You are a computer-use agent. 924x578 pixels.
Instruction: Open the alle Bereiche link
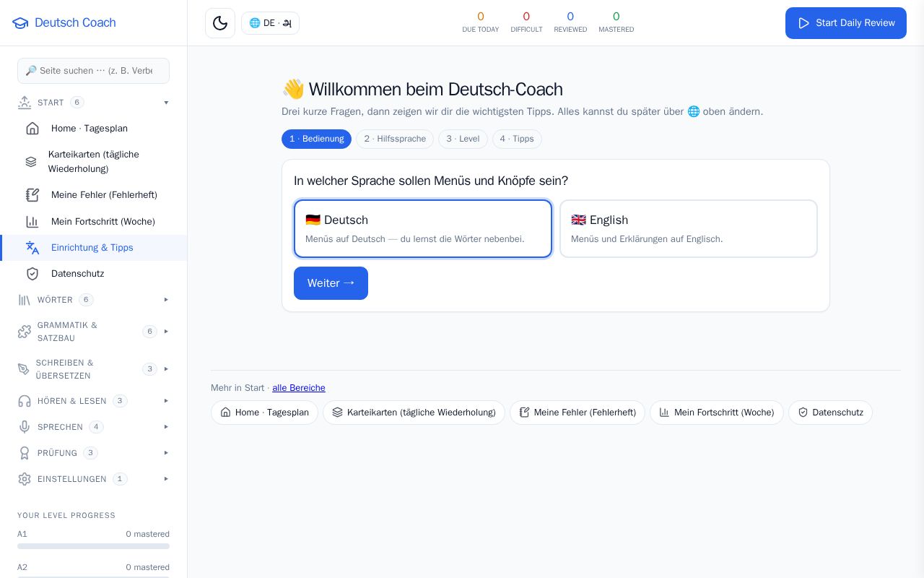click(x=299, y=388)
